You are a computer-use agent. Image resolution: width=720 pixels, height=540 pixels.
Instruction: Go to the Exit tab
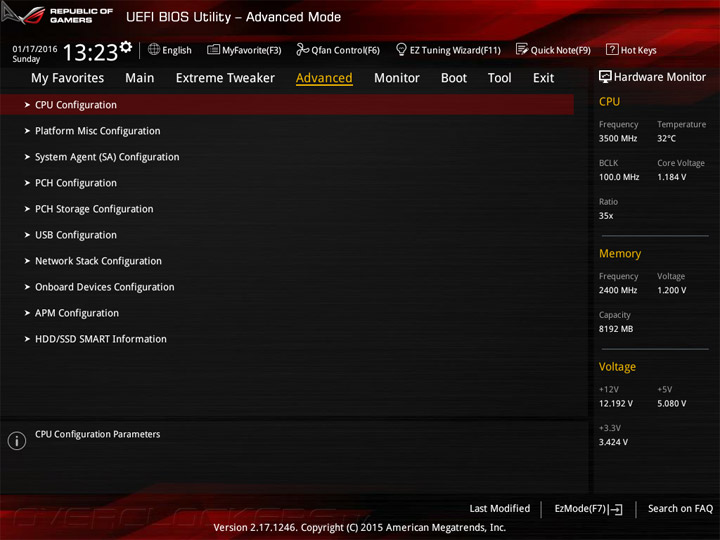544,78
